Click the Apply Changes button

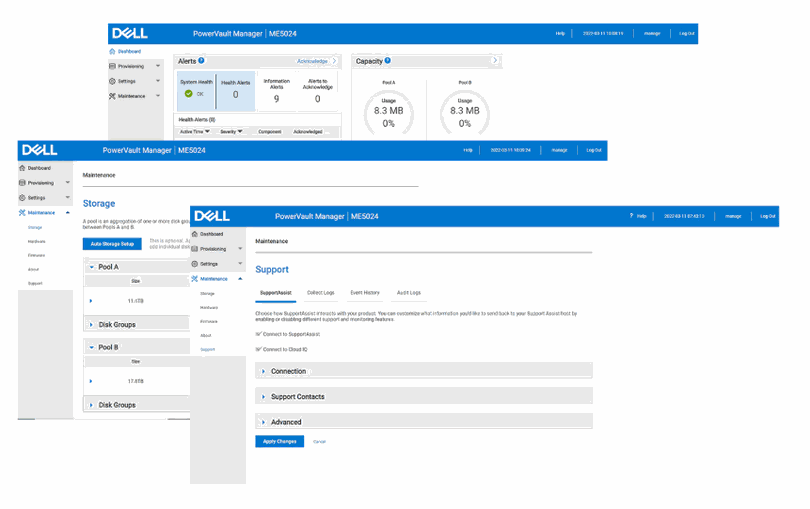coord(279,441)
